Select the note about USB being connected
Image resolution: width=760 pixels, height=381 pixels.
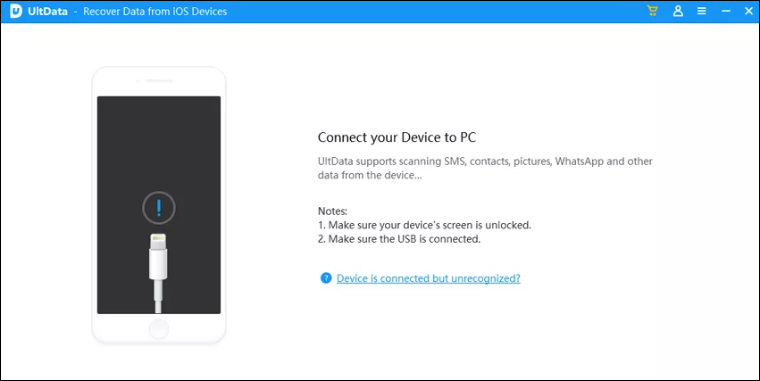pos(399,239)
